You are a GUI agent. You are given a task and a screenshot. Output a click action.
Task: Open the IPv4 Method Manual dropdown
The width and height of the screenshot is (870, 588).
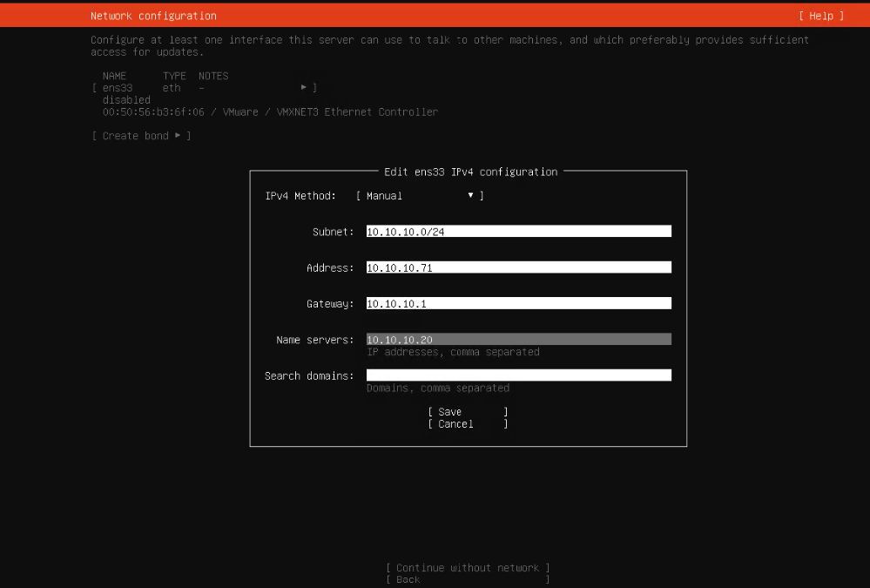pyautogui.click(x=420, y=196)
